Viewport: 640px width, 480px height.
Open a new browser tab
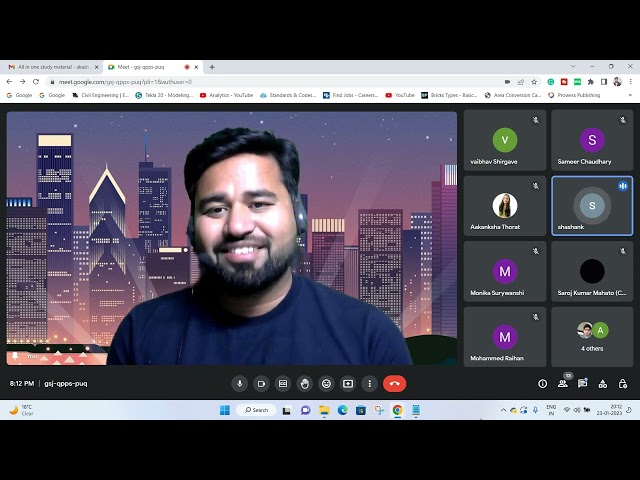point(212,67)
